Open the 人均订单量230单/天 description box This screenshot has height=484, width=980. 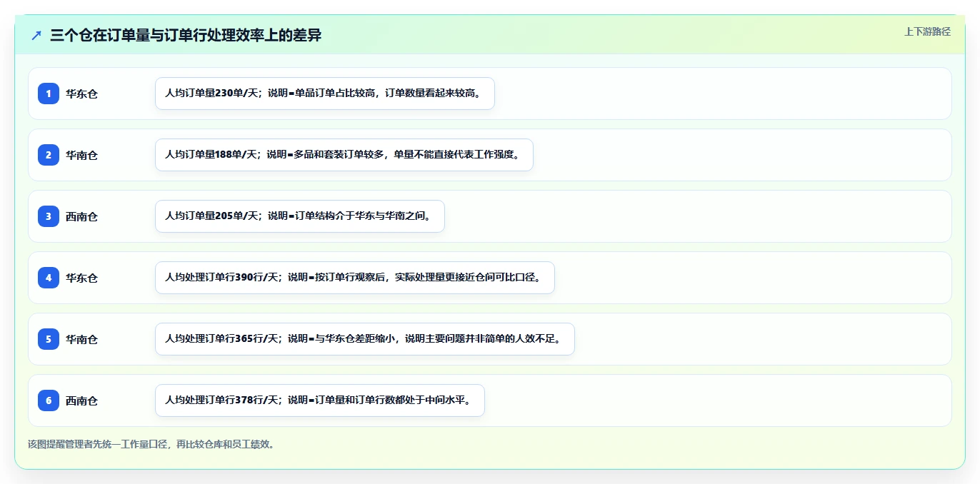325,94
